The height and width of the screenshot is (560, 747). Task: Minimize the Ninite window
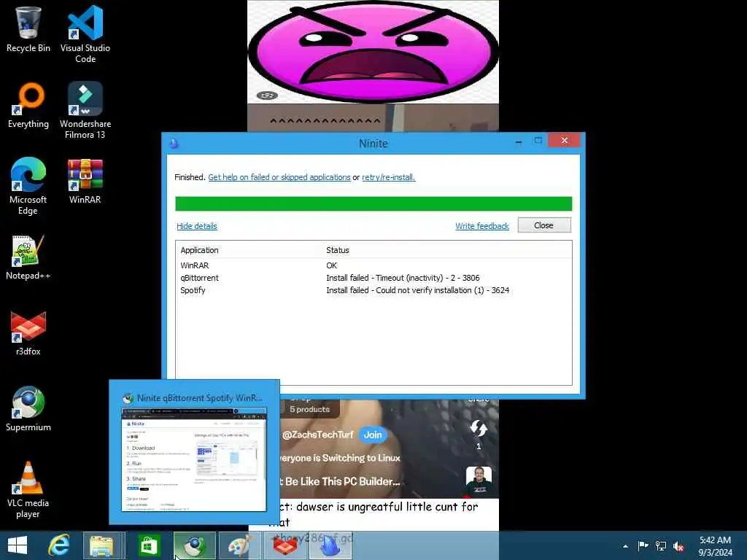519,141
